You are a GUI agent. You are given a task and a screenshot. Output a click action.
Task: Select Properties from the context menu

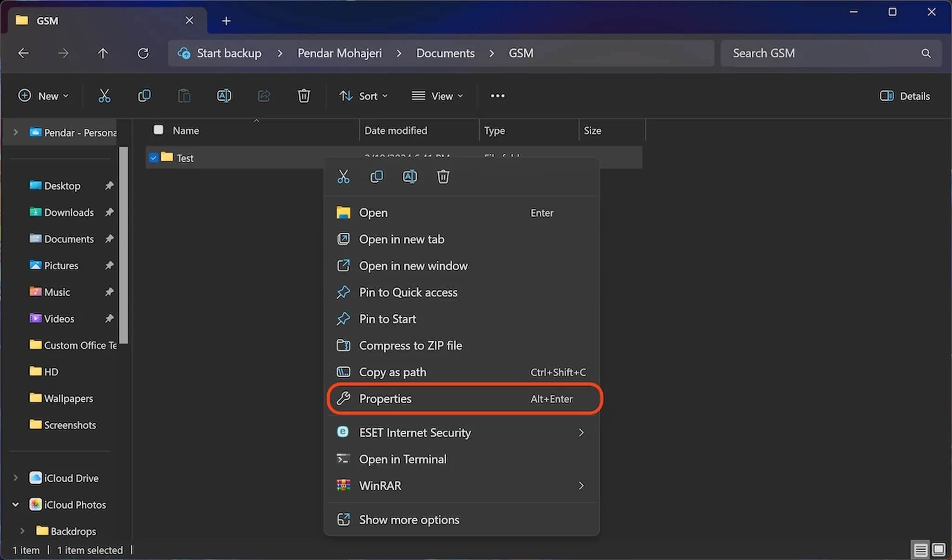coord(385,399)
